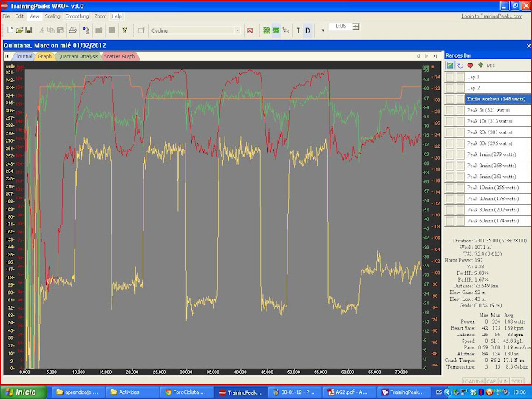This screenshot has height=399, width=532.
Task: Open the Zoom menu
Action: (x=100, y=16)
